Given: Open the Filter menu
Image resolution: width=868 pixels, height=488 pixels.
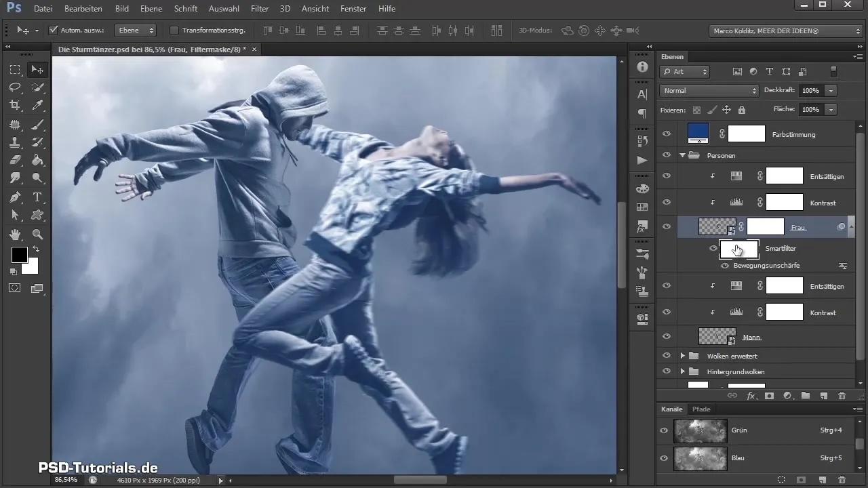Looking at the screenshot, I should pyautogui.click(x=260, y=9).
